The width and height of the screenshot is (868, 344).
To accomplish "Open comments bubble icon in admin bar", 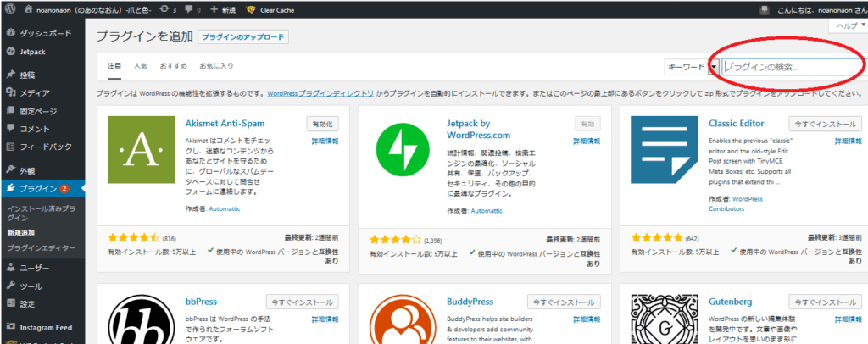I will click(189, 10).
